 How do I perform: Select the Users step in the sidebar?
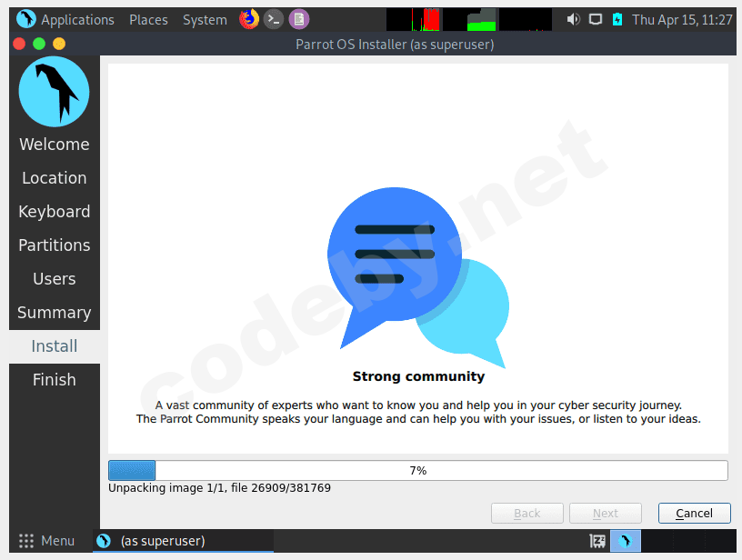click(55, 278)
